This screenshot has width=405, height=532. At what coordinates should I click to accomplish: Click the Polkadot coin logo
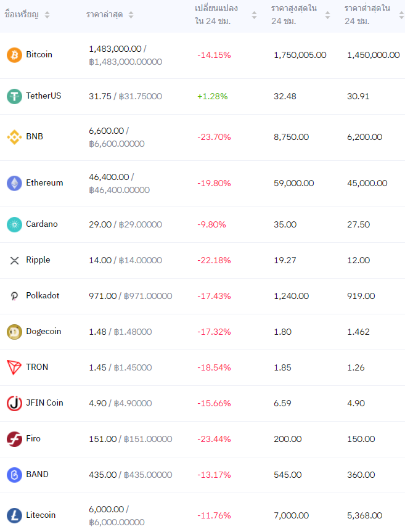point(14,296)
